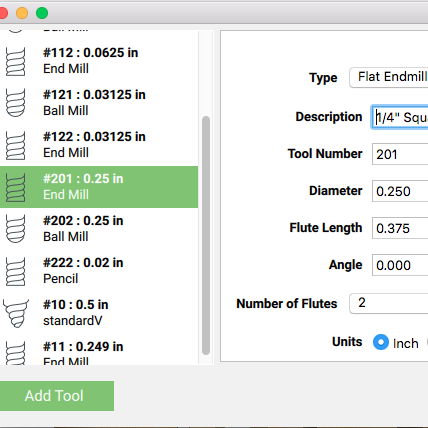Image resolution: width=428 pixels, height=428 pixels.
Task: Click the ball mill icon for tool #121
Action: 15,103
